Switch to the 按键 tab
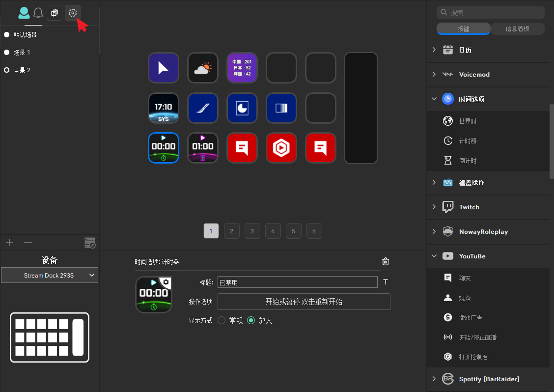 464,28
